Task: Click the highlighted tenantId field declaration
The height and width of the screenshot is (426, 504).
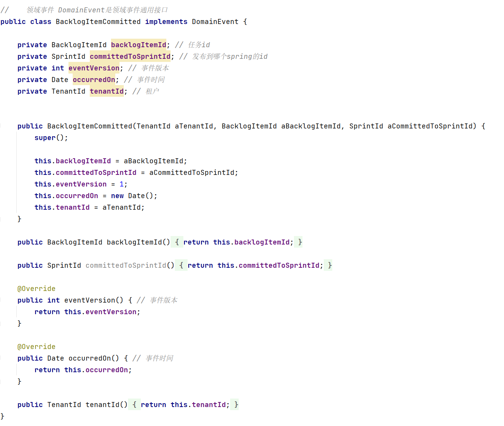Action: [107, 91]
